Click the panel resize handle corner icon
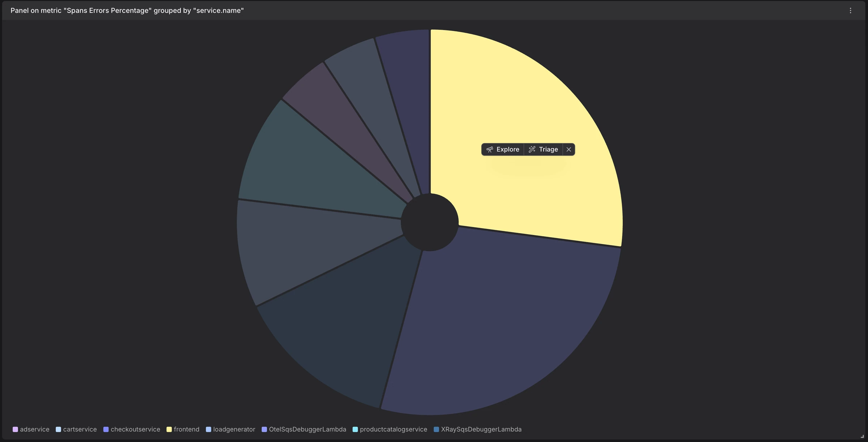868x442 pixels. click(862, 437)
